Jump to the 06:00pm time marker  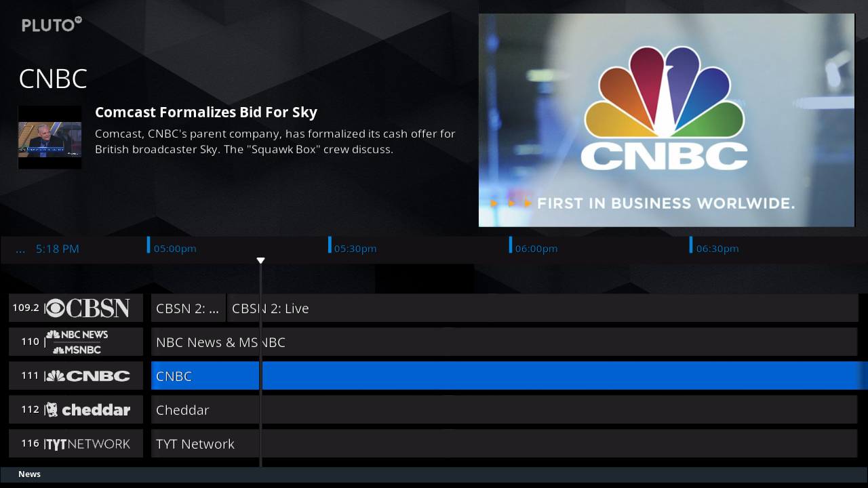click(536, 249)
